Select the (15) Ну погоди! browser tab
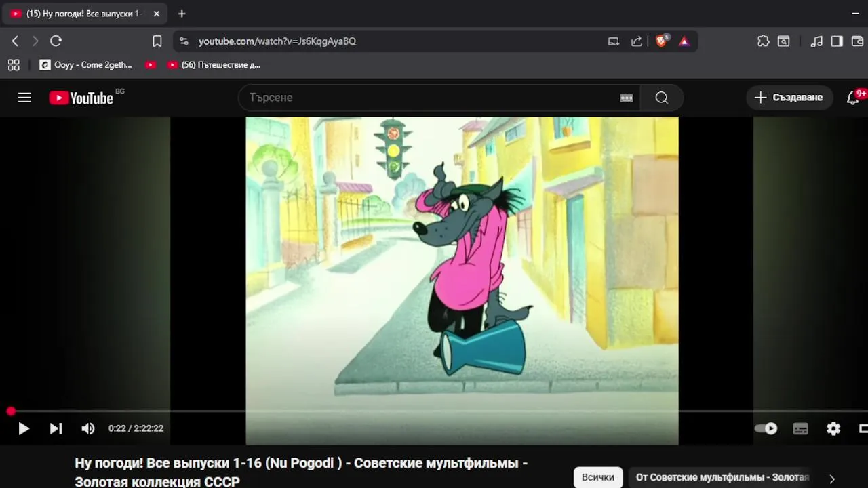 84,14
